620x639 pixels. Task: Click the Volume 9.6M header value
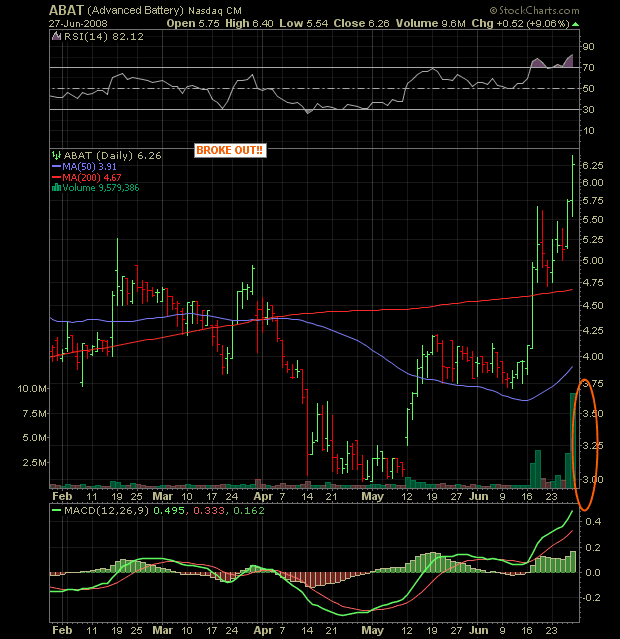click(x=430, y=24)
